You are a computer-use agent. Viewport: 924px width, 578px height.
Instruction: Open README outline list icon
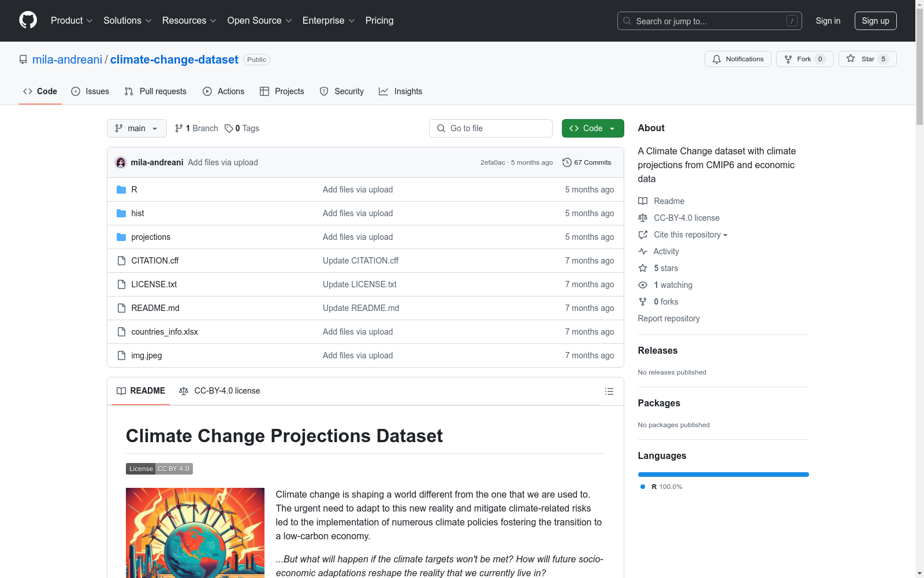click(x=609, y=391)
